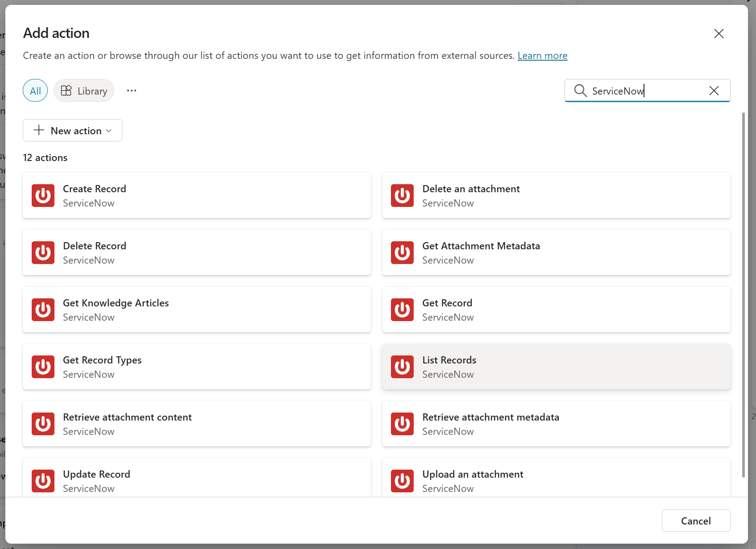Choose the Get Attachment Metadata title
The image size is (756, 549).
[x=481, y=246]
